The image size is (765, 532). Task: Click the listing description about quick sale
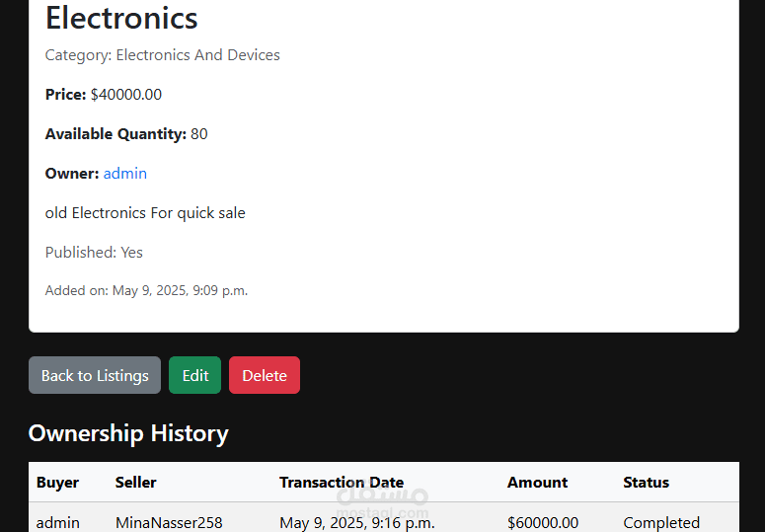(145, 213)
